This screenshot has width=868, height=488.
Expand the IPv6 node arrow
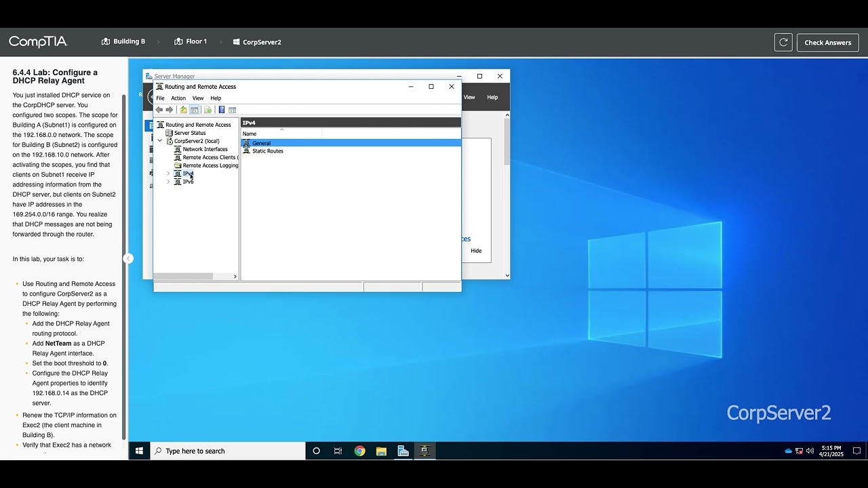(168, 182)
